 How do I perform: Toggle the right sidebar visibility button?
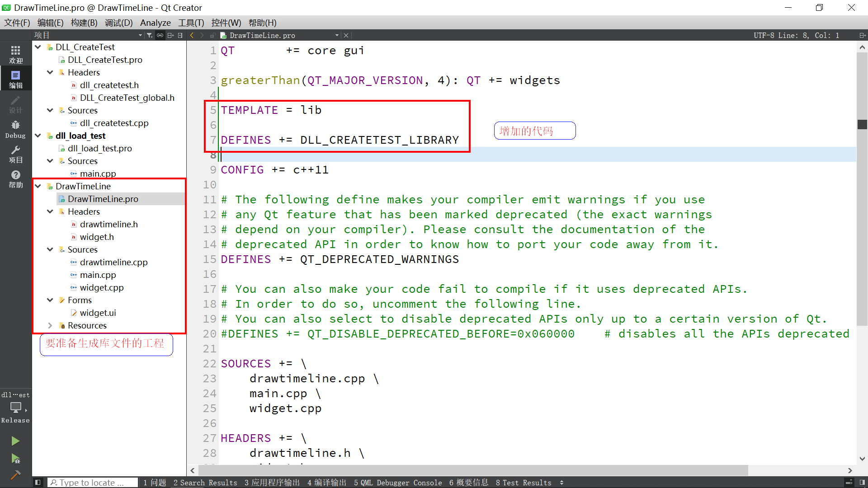[x=862, y=483]
